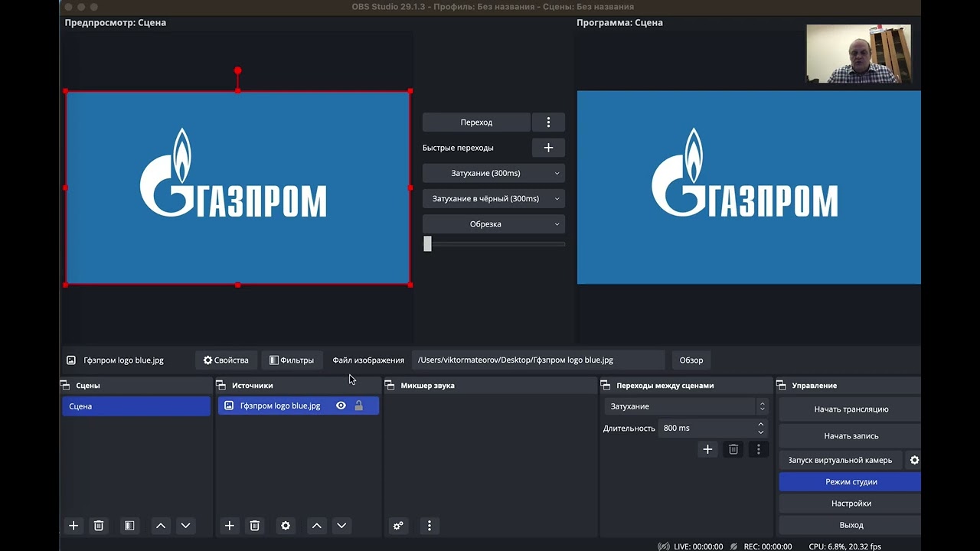Remove the scene transition with the trash icon

click(x=733, y=449)
